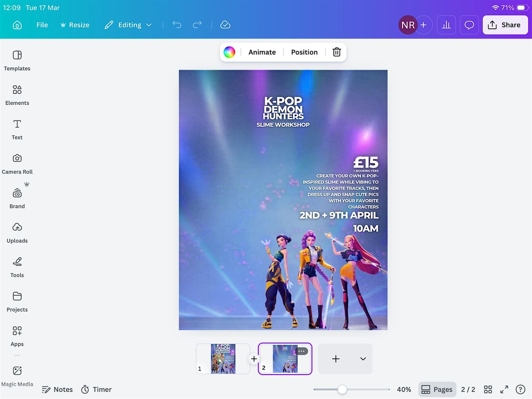Viewport: 532px width, 399px height.
Task: Enter fullscreen presentation mode
Action: (x=504, y=390)
